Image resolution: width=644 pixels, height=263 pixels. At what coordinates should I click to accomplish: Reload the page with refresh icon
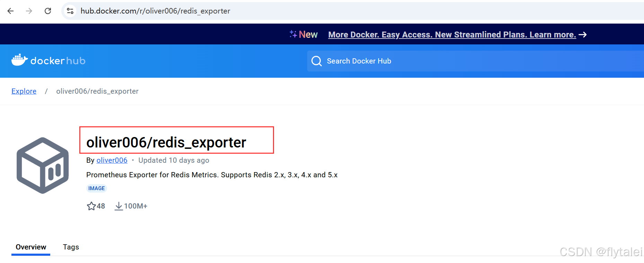click(x=48, y=11)
